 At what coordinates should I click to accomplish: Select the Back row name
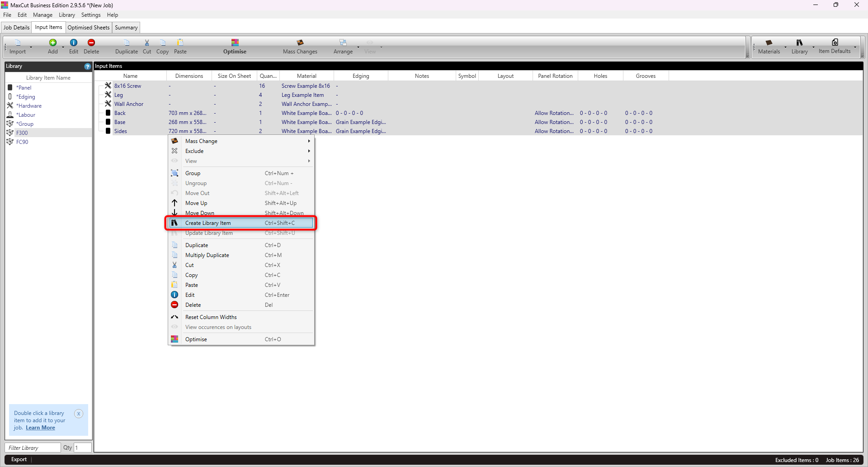click(x=120, y=113)
